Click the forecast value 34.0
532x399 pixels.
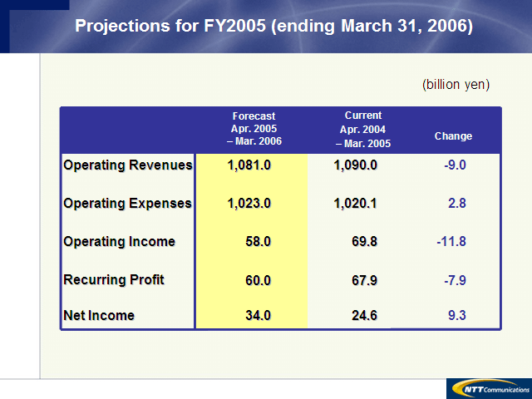point(259,316)
